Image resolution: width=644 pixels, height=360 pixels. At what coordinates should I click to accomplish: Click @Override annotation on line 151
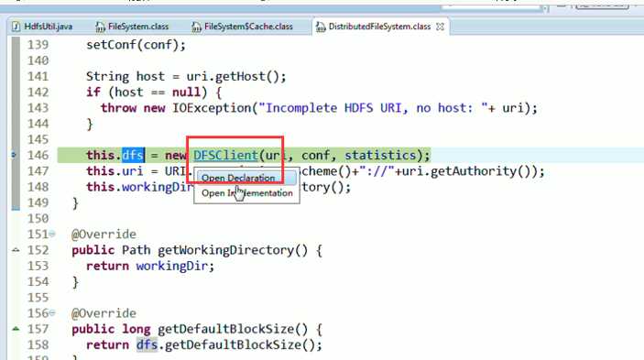coord(104,235)
